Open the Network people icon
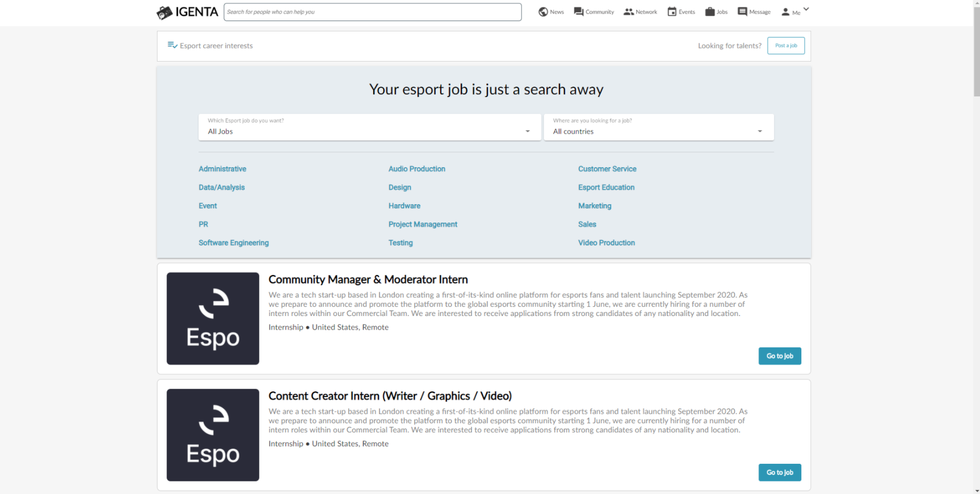980x494 pixels. point(628,12)
